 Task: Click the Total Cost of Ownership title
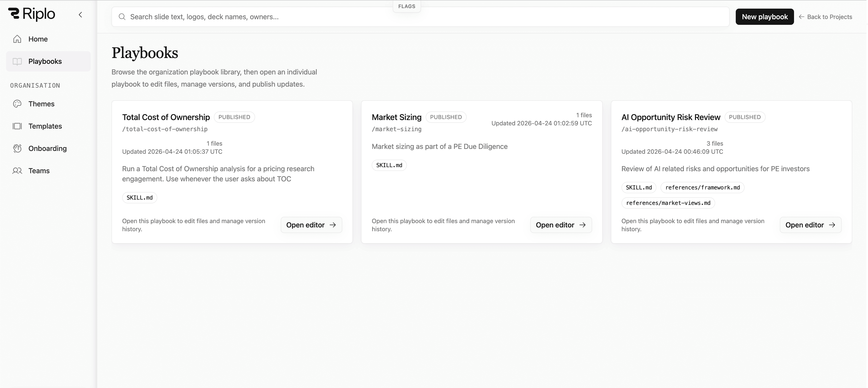click(x=166, y=117)
